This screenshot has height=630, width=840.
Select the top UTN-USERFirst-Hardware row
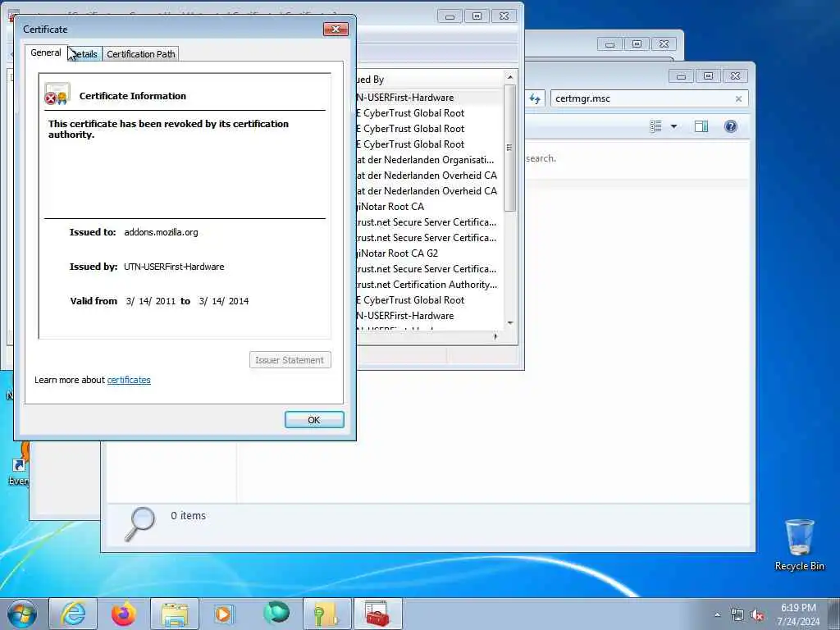pyautogui.click(x=428, y=98)
